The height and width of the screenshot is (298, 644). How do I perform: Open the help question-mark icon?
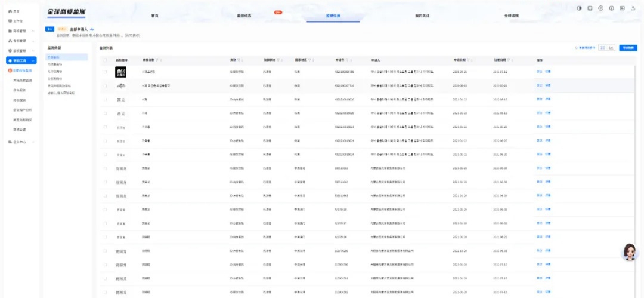coord(611,8)
